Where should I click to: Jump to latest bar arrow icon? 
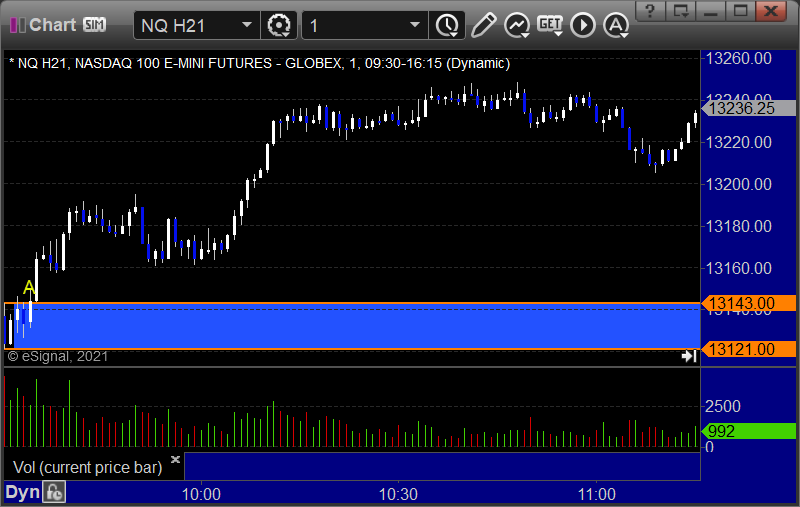pos(689,356)
